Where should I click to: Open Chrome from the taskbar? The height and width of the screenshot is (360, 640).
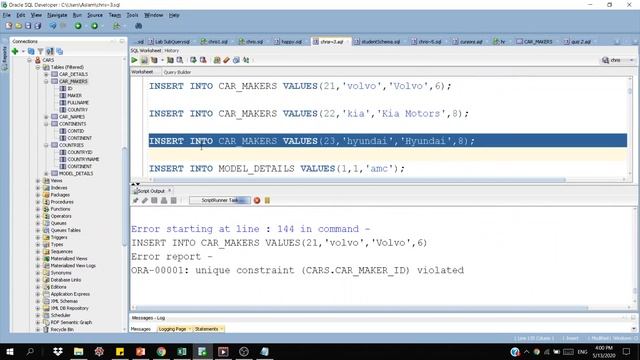pos(161,351)
